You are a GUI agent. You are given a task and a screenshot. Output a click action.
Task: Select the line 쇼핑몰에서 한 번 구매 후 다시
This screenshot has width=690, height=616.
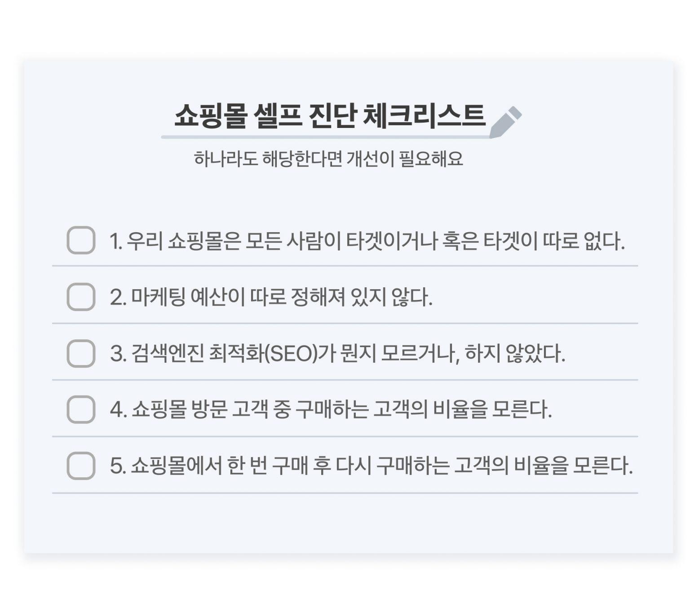tap(252, 466)
